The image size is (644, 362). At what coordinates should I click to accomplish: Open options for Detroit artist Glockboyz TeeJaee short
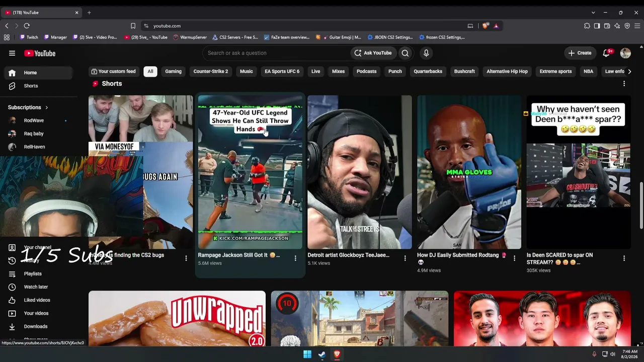pyautogui.click(x=405, y=258)
